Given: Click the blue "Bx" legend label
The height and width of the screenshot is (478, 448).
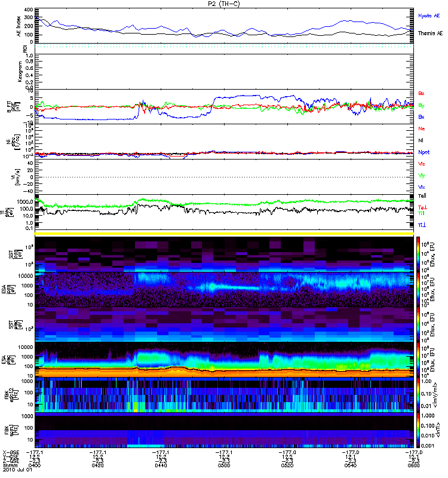Looking at the screenshot, I should coord(421,117).
